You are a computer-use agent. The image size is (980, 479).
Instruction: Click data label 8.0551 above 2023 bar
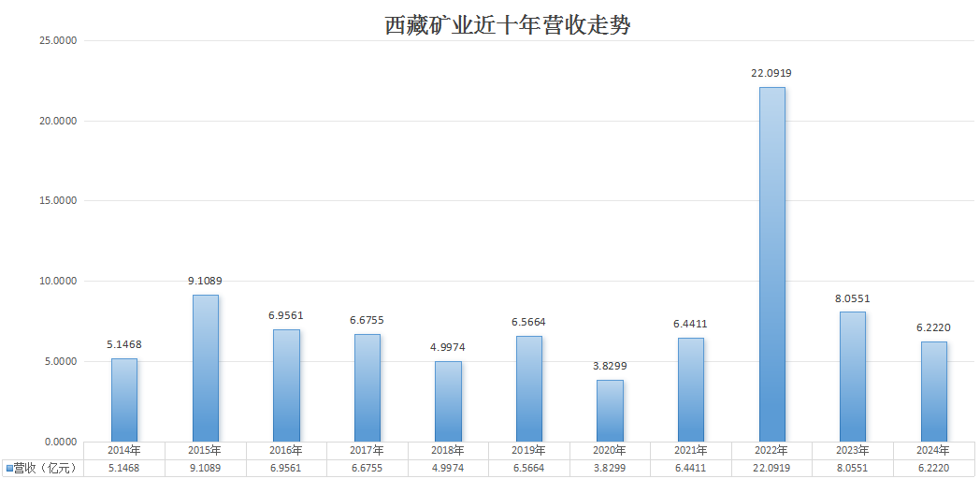[x=853, y=298]
